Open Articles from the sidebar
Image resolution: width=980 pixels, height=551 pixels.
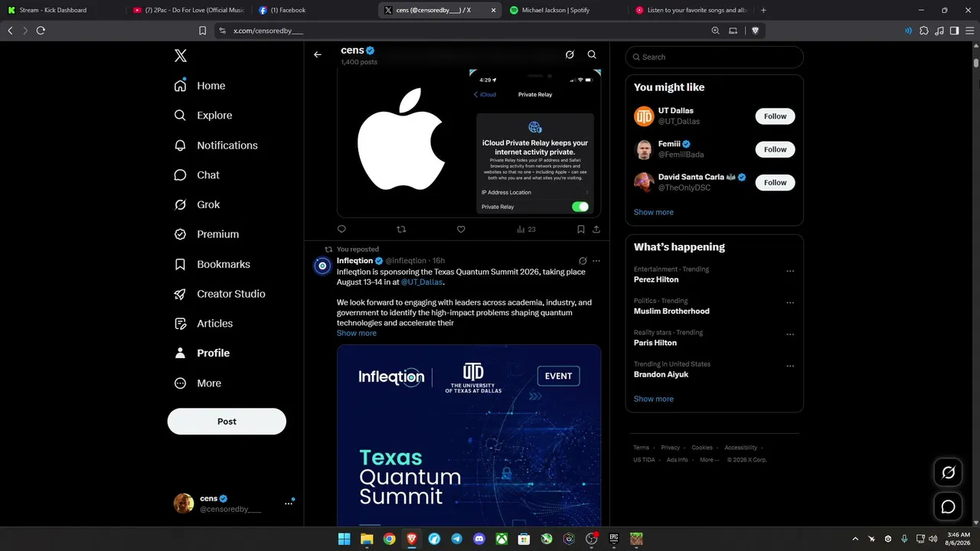point(204,324)
